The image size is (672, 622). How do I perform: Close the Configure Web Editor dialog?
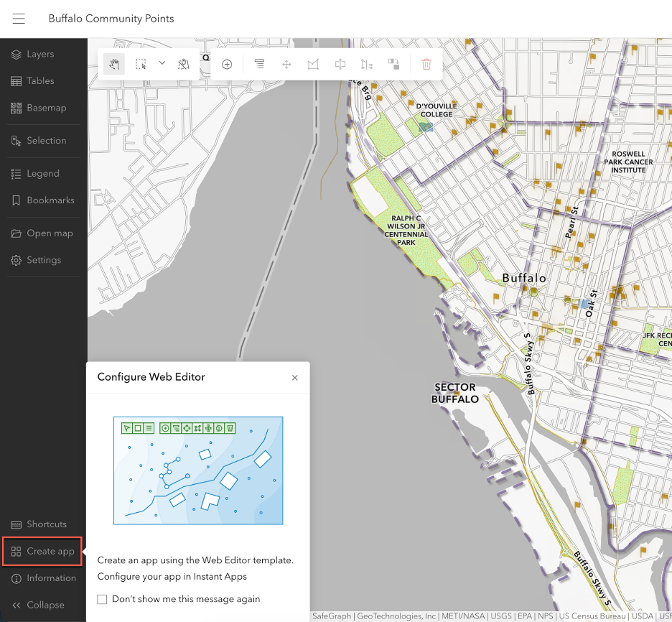point(294,377)
